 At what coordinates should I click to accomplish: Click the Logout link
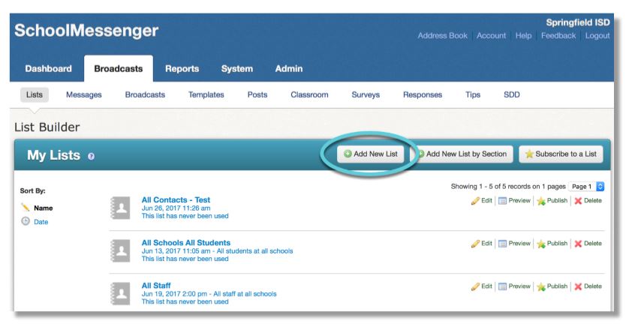[597, 36]
